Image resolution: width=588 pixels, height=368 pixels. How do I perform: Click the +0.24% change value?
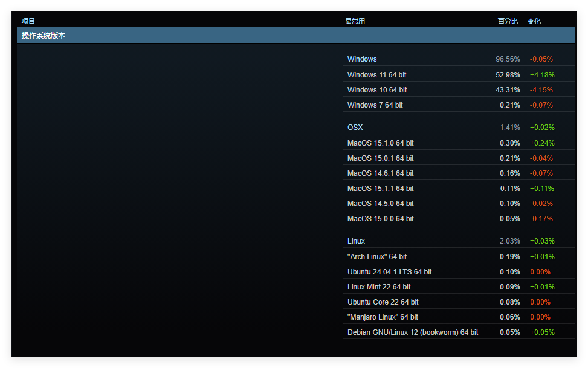pos(542,143)
